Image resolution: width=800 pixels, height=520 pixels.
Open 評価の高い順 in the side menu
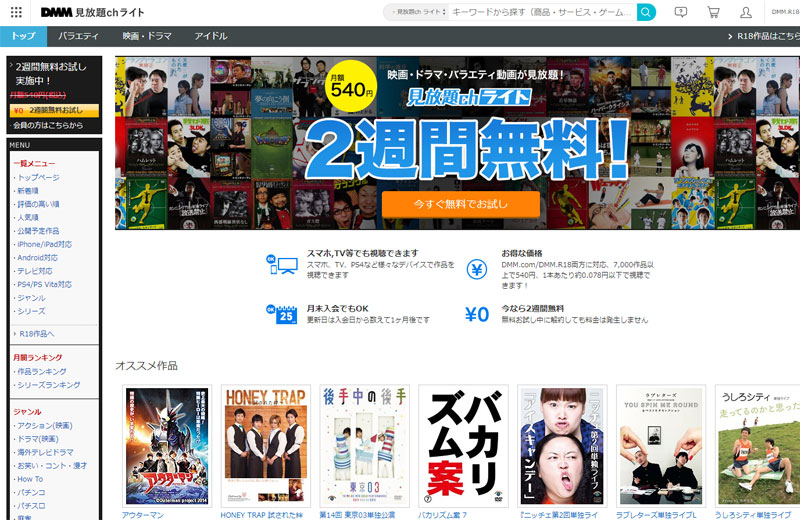[x=38, y=204]
